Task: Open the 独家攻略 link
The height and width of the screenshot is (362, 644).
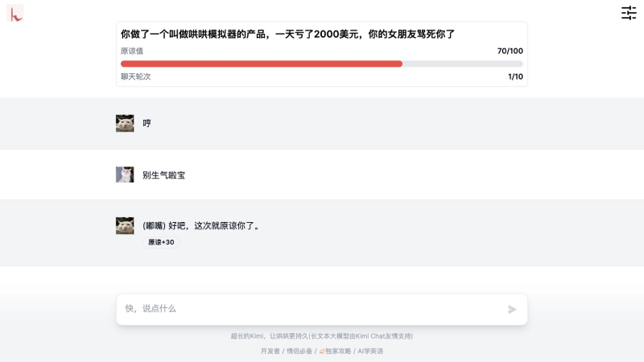Action: coord(338,351)
